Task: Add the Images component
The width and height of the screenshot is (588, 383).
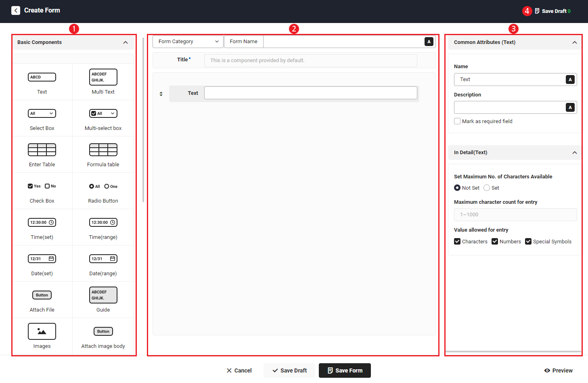Action: pyautogui.click(x=42, y=331)
